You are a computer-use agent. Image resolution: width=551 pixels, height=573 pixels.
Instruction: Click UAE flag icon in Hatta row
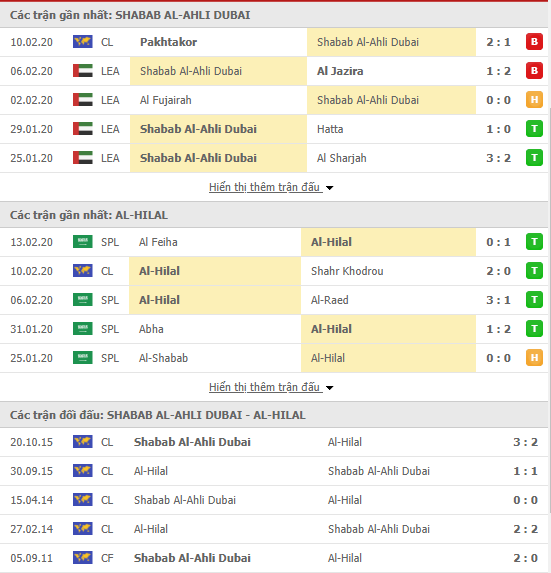tap(83, 129)
